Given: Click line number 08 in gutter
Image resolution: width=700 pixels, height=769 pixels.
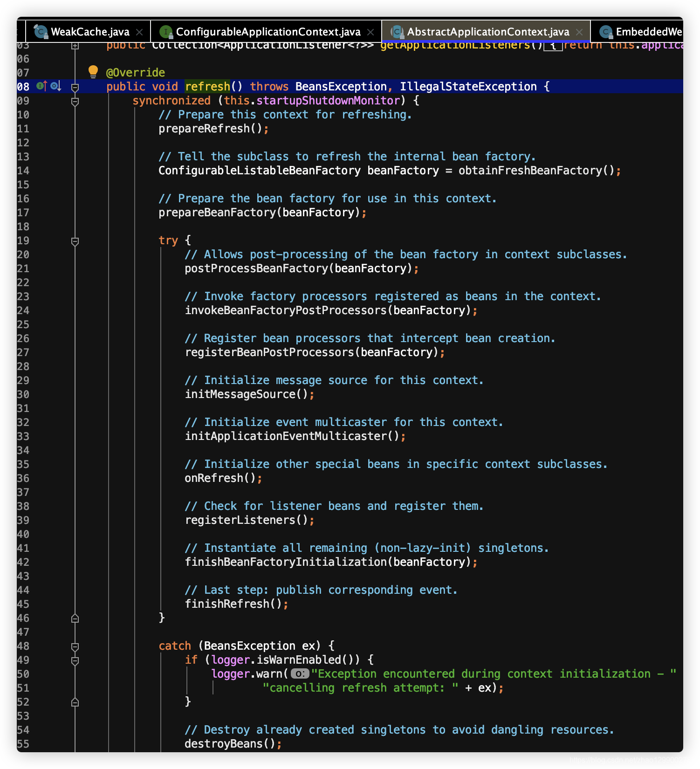Looking at the screenshot, I should [x=23, y=87].
